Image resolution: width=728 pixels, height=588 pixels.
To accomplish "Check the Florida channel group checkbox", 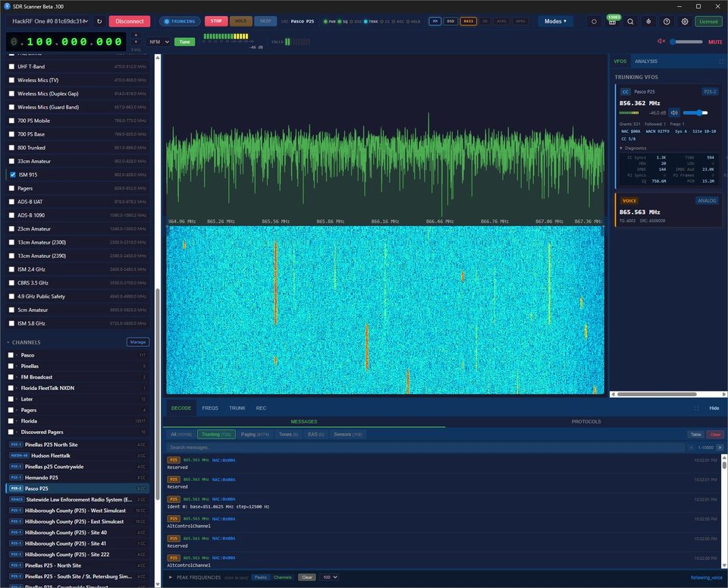I will pyautogui.click(x=11, y=421).
